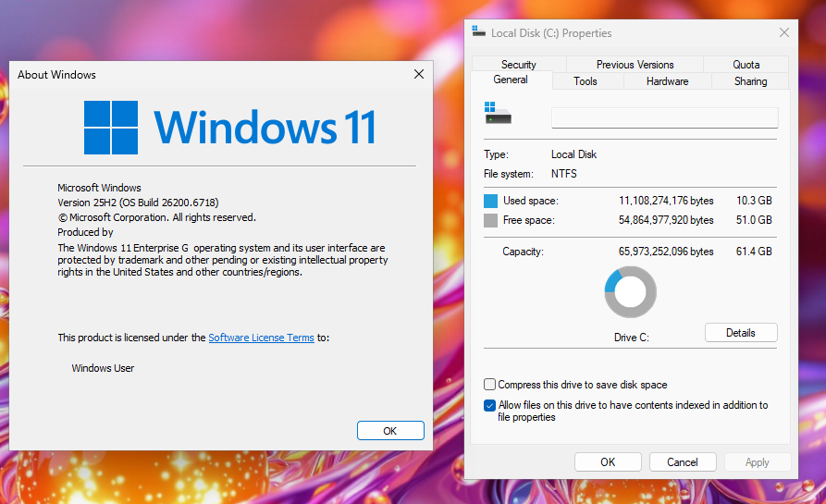Click the 'Drive C:' label under chart
The height and width of the screenshot is (504, 826).
click(x=631, y=338)
